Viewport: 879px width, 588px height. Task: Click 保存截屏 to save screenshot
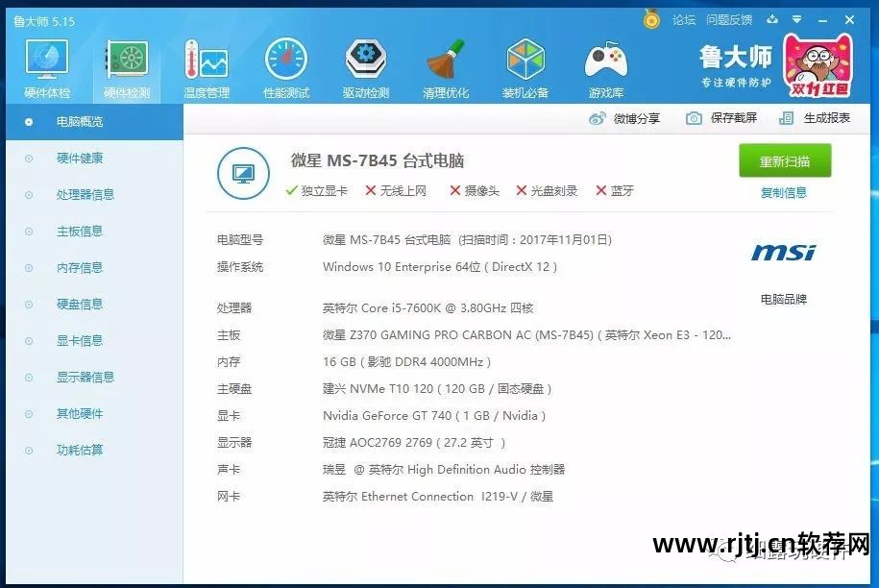point(722,118)
